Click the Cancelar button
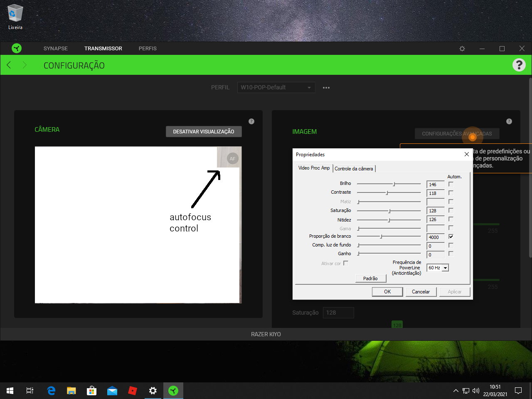The width and height of the screenshot is (532, 399). click(x=421, y=292)
